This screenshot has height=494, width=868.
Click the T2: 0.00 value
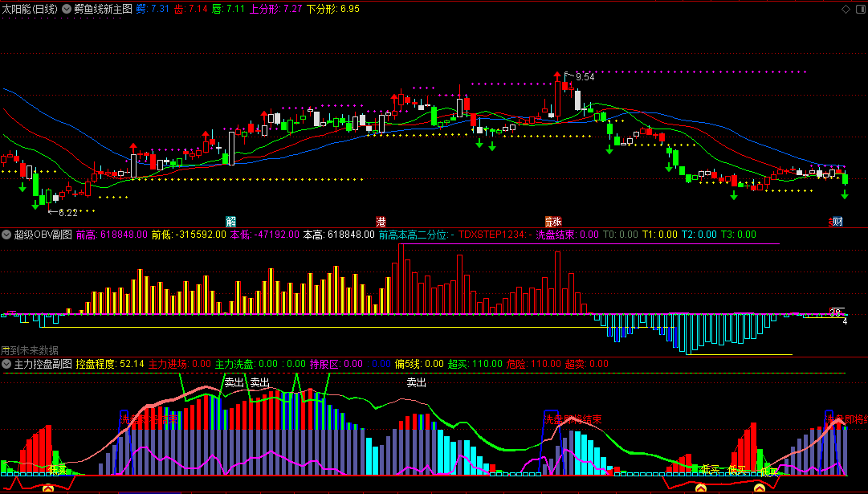699,235
